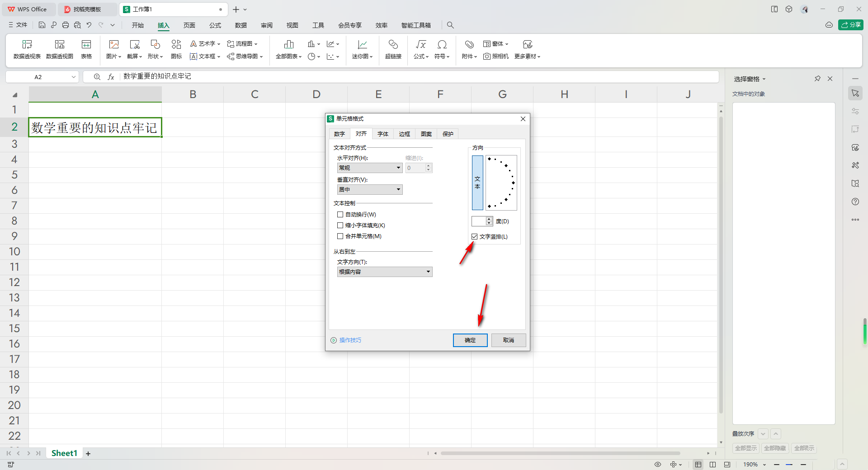Insert a PivotTable (数据透视表)
Viewport: 868px width, 470px height.
(x=27, y=49)
